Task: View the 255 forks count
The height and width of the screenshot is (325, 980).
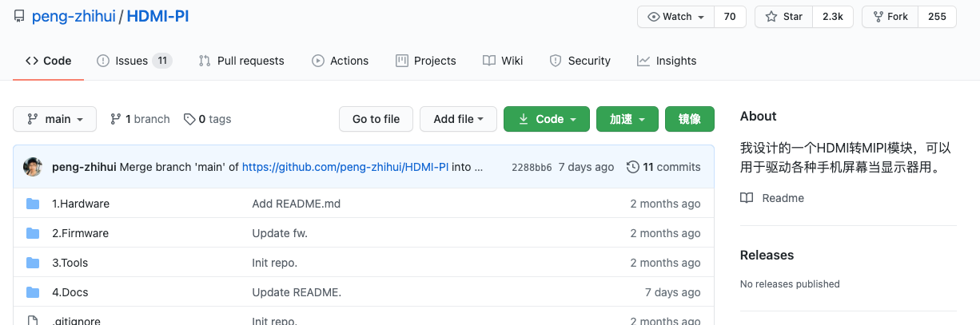Action: [x=937, y=17]
